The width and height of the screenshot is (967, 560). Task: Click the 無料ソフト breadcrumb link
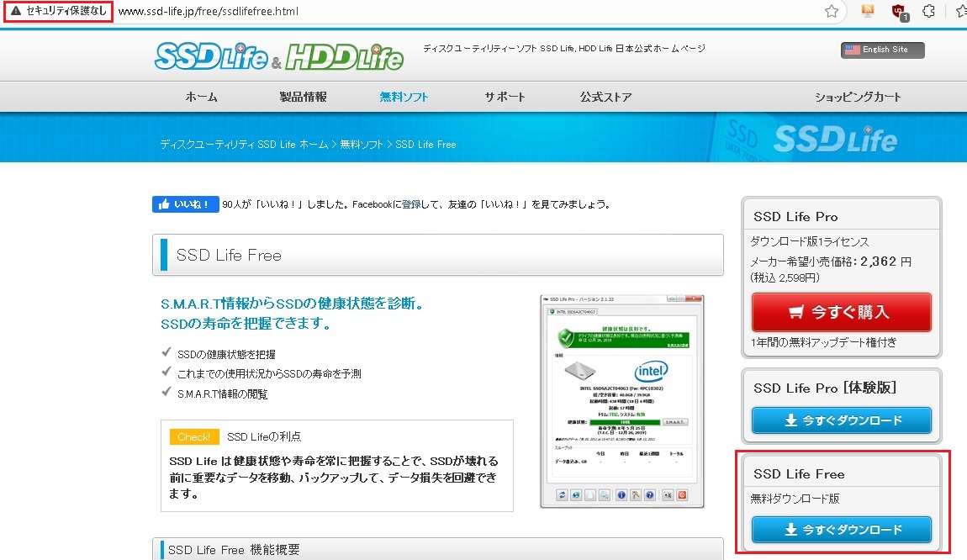[362, 145]
